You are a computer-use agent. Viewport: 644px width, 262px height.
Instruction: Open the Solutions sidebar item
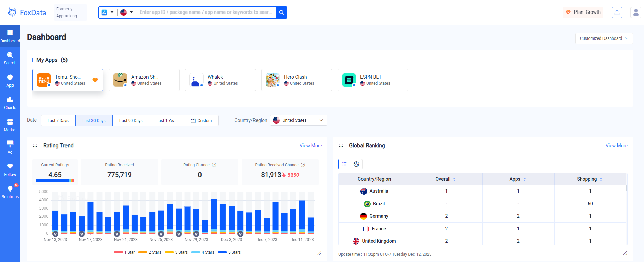pyautogui.click(x=10, y=192)
